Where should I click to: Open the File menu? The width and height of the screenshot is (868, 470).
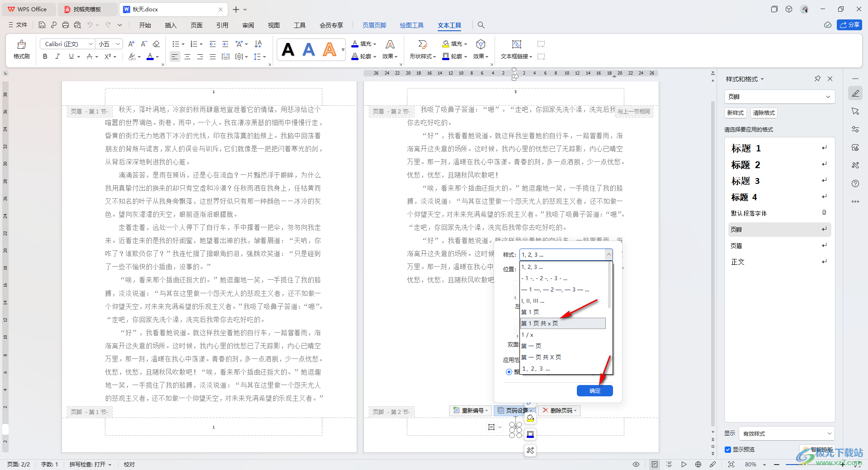point(18,25)
